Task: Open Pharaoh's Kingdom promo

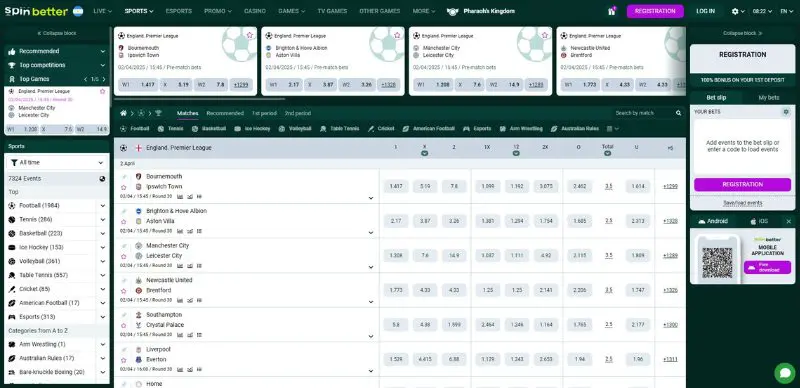Action: (x=481, y=11)
